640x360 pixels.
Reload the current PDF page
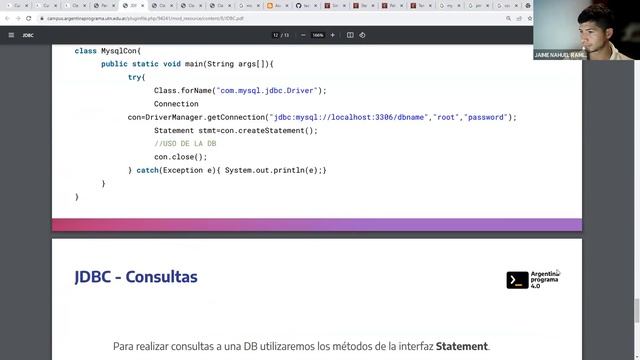click(29, 18)
